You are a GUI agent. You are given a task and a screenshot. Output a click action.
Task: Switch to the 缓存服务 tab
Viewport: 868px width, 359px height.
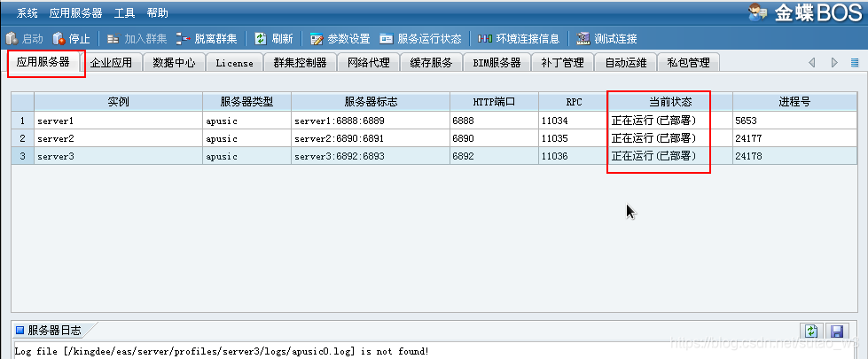point(431,63)
